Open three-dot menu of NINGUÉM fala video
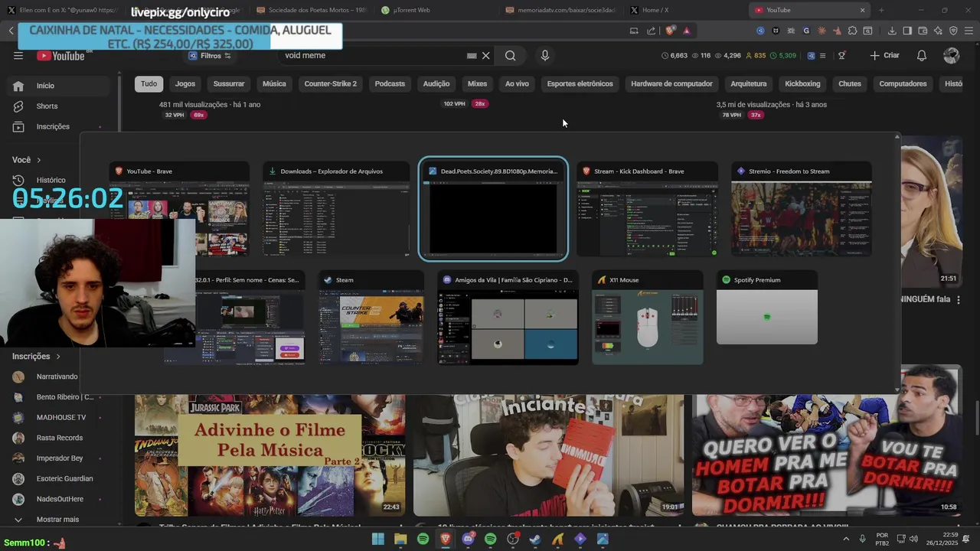This screenshot has height=551, width=980. coord(959,299)
